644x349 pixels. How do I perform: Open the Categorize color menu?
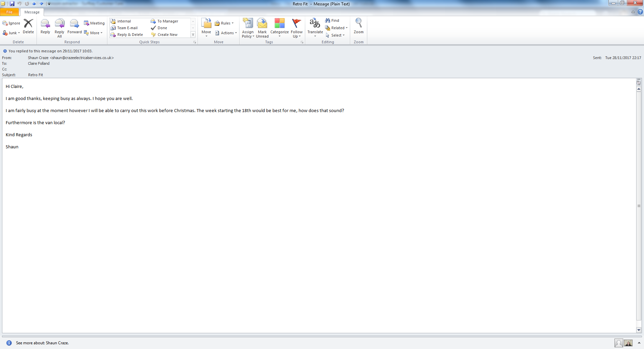[279, 28]
